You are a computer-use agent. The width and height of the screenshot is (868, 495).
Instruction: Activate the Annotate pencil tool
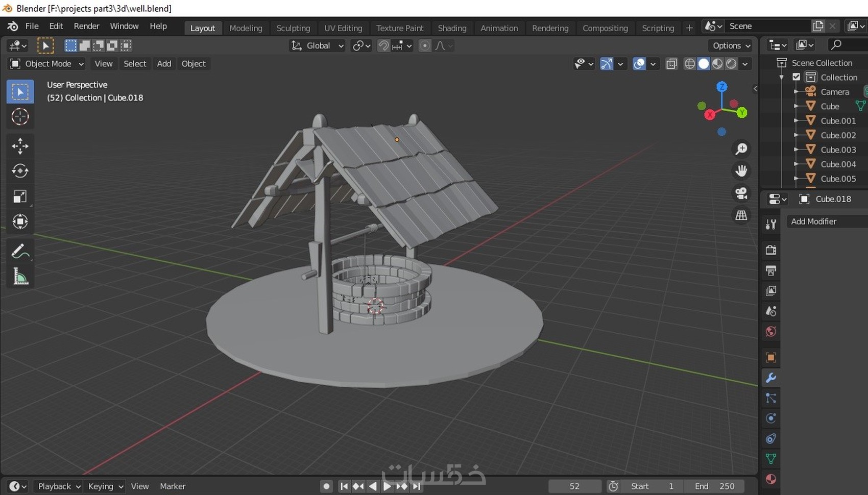coord(20,251)
